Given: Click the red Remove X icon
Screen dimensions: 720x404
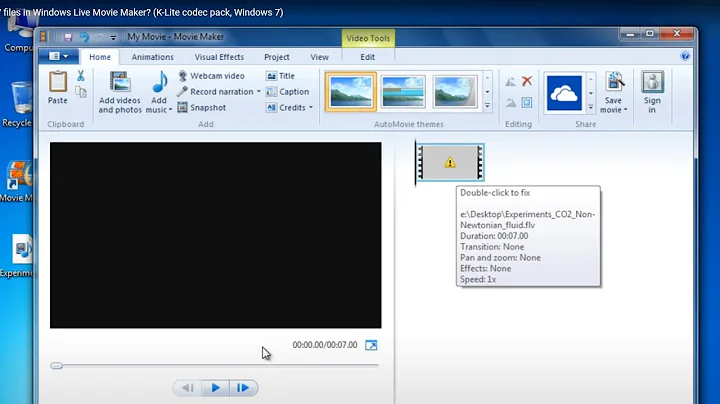Looking at the screenshot, I should tap(527, 82).
